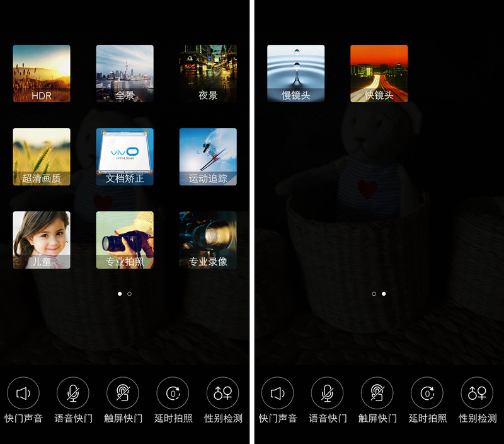The height and width of the screenshot is (444, 504).
Task: Tap 性别检测 label in right screen
Action: pyautogui.click(x=478, y=418)
